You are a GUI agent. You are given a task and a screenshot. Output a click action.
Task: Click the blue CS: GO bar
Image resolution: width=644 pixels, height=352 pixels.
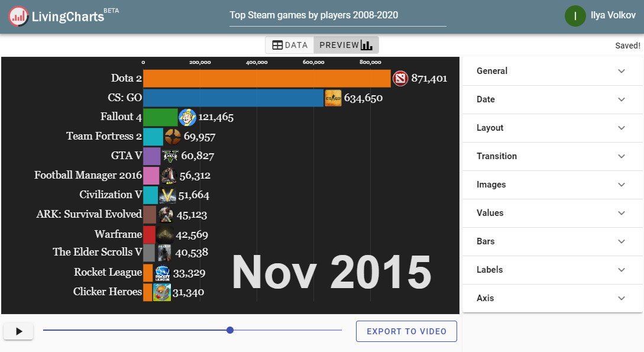233,98
